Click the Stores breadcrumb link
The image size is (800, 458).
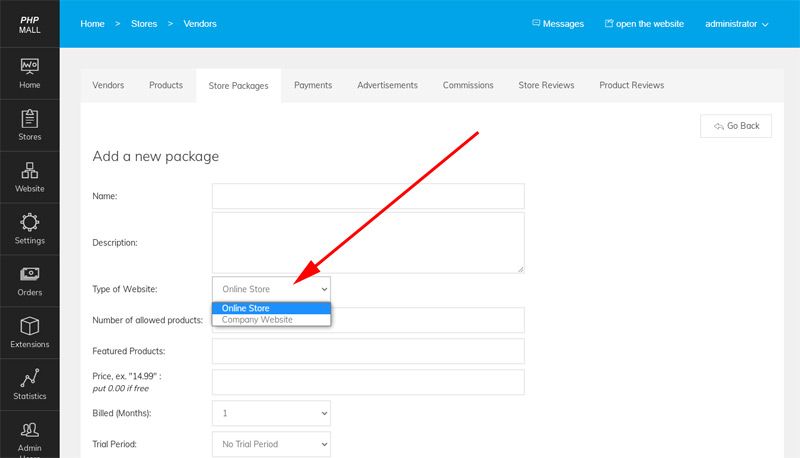click(x=144, y=23)
